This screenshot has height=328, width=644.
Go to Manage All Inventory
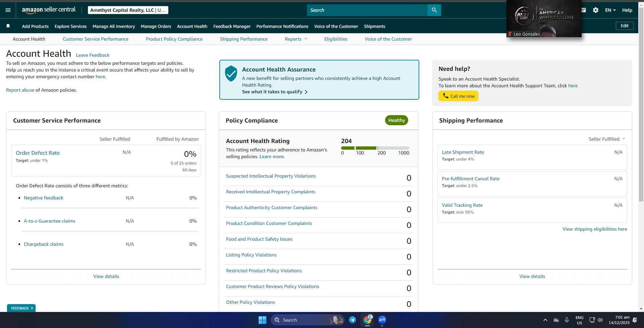pos(114,26)
